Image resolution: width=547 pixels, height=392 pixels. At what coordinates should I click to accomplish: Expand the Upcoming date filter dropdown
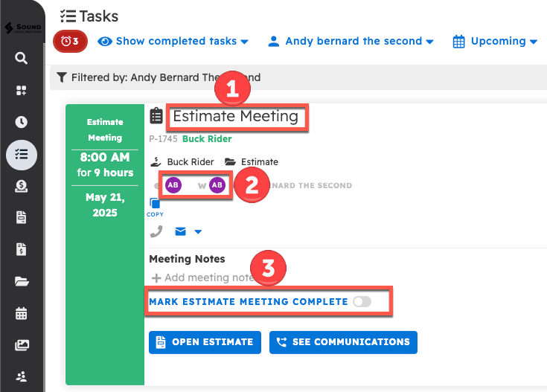495,42
